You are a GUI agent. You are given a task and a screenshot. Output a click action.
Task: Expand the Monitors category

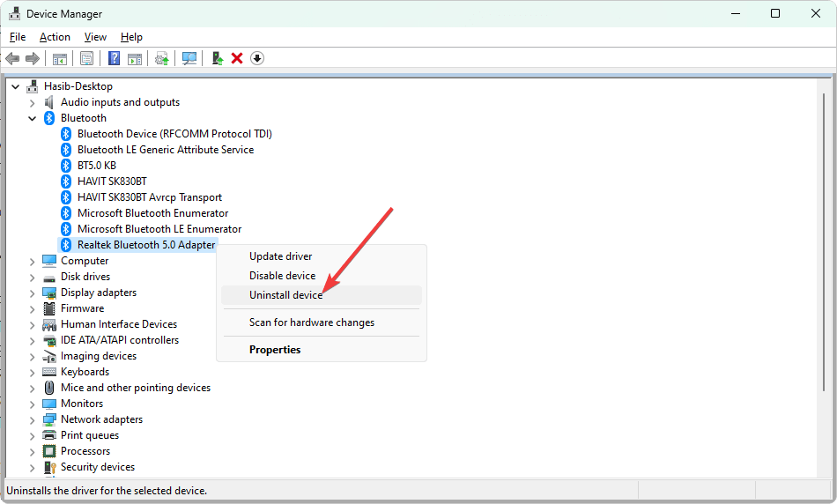32,404
